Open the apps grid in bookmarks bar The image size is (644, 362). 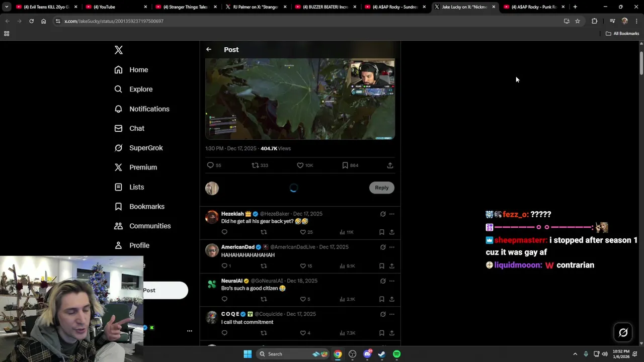click(7, 34)
